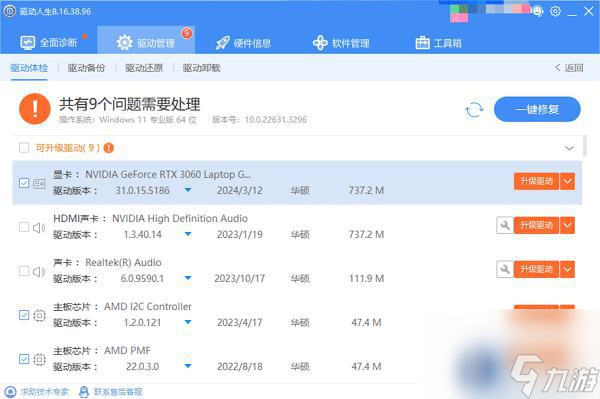Select the 驱动还原 sub-tab

click(144, 68)
